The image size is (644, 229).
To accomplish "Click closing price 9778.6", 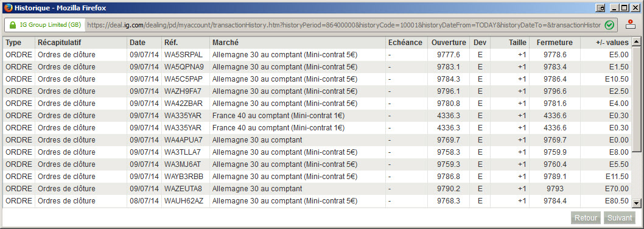I will click(555, 55).
